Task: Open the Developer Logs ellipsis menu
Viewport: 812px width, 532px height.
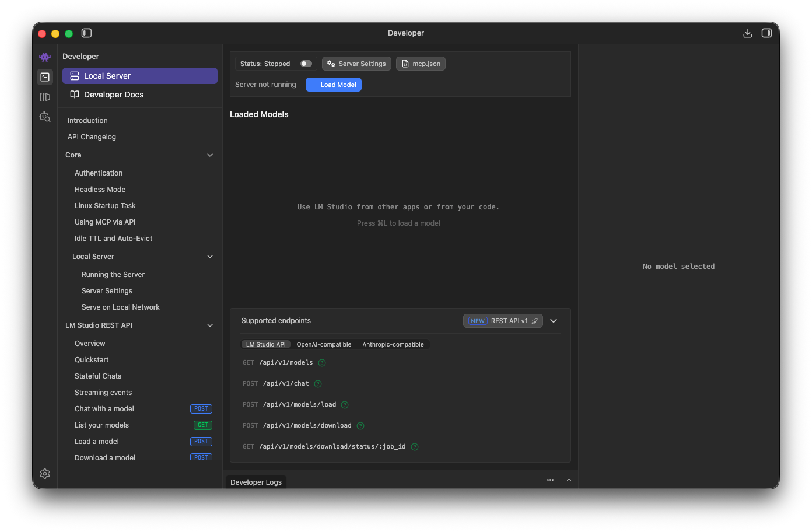Action: point(550,480)
